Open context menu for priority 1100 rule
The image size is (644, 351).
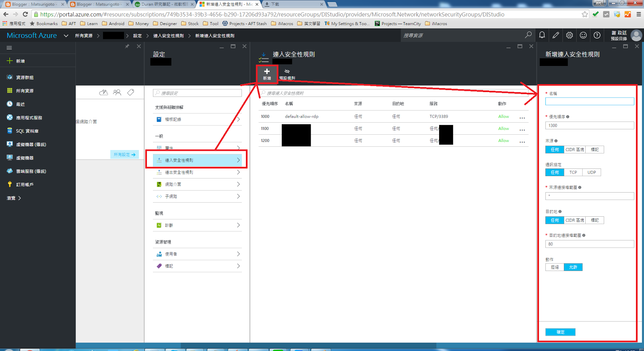[x=522, y=129]
